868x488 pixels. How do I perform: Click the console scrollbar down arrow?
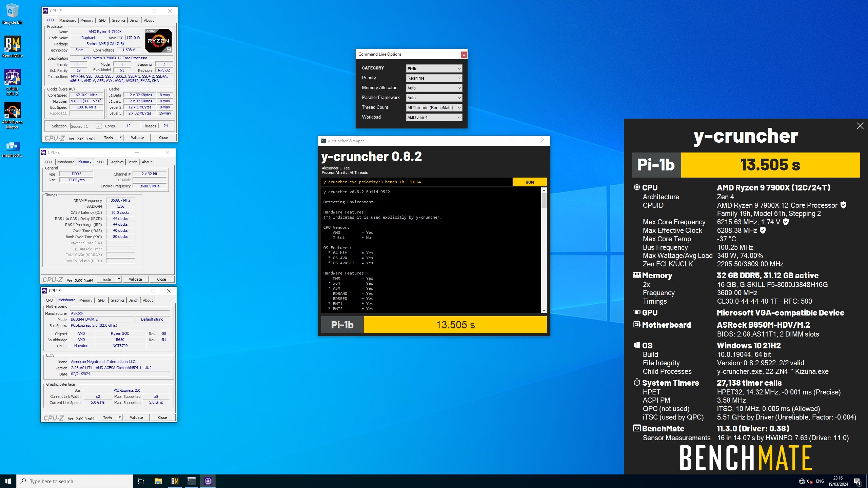pos(544,310)
